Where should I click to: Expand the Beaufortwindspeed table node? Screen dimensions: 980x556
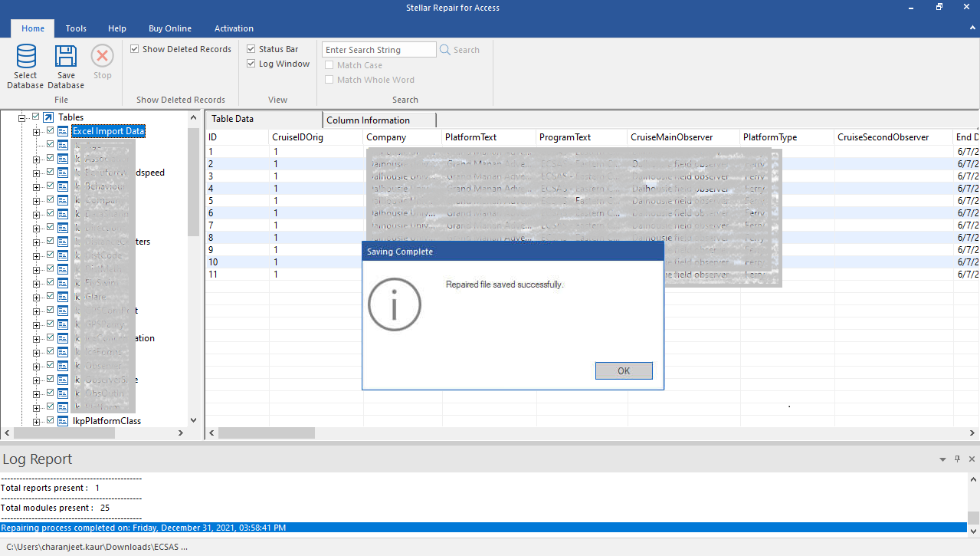(36, 173)
